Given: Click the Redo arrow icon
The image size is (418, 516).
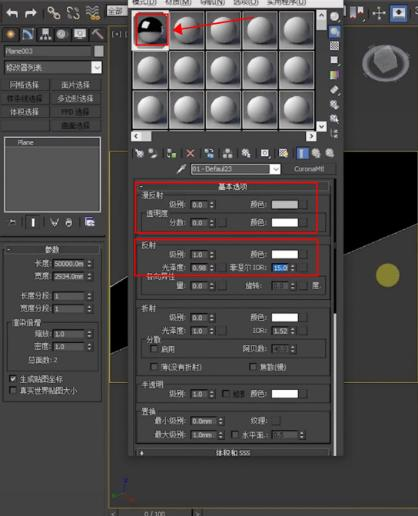Looking at the screenshot, I should 31,13.
